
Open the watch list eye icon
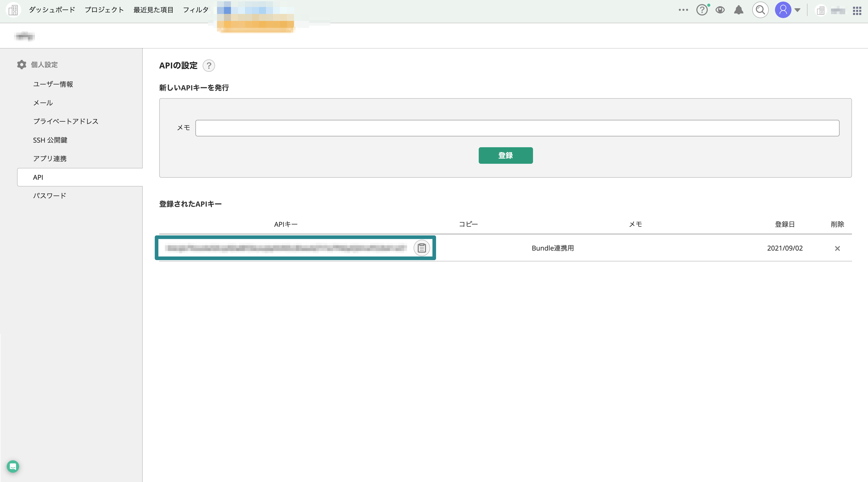click(720, 10)
